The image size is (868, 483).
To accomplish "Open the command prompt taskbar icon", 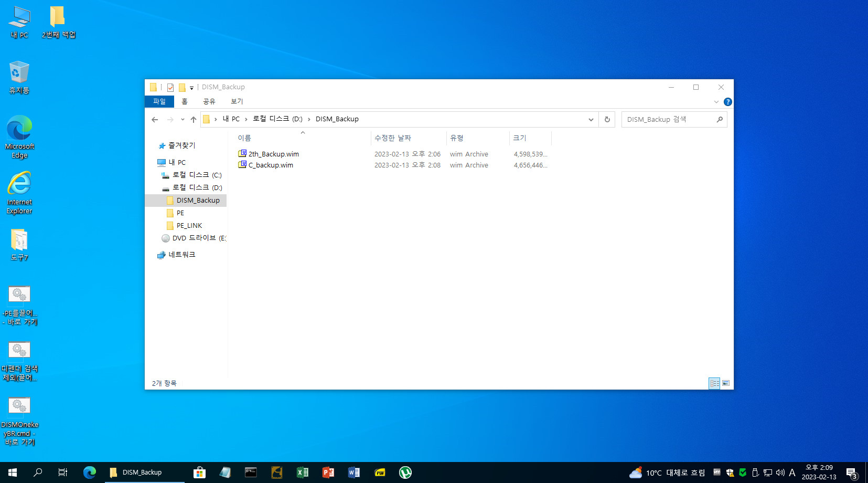I will pyautogui.click(x=251, y=472).
